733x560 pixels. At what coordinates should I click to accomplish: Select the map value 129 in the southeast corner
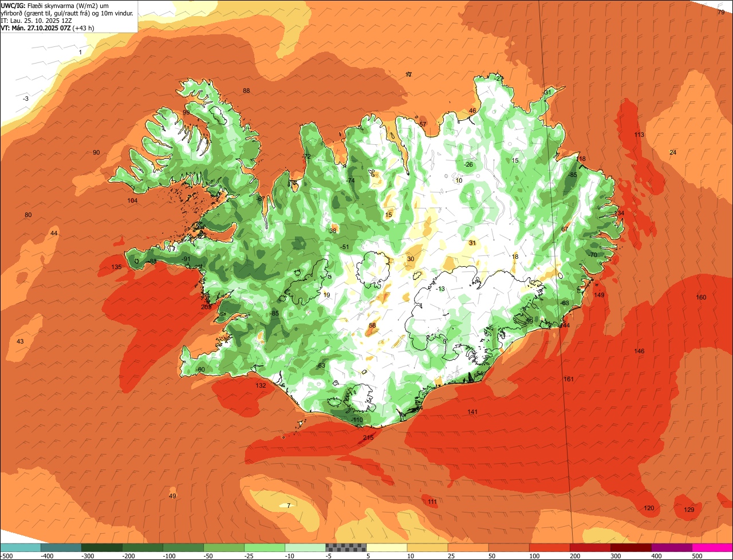[x=689, y=510]
